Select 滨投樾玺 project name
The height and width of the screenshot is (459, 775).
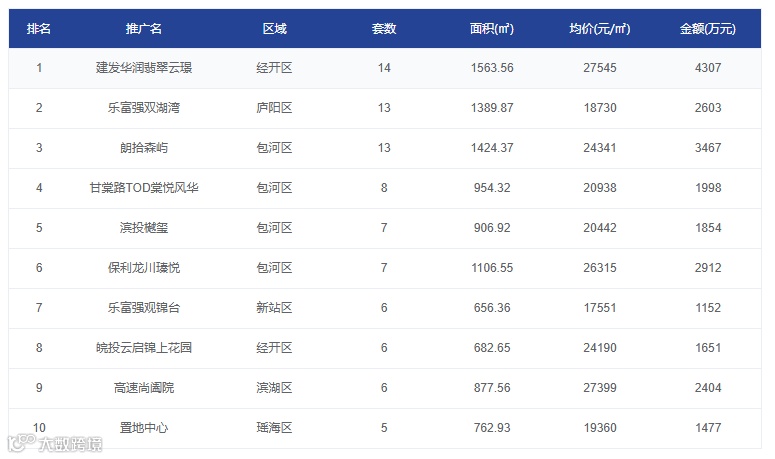pyautogui.click(x=144, y=228)
